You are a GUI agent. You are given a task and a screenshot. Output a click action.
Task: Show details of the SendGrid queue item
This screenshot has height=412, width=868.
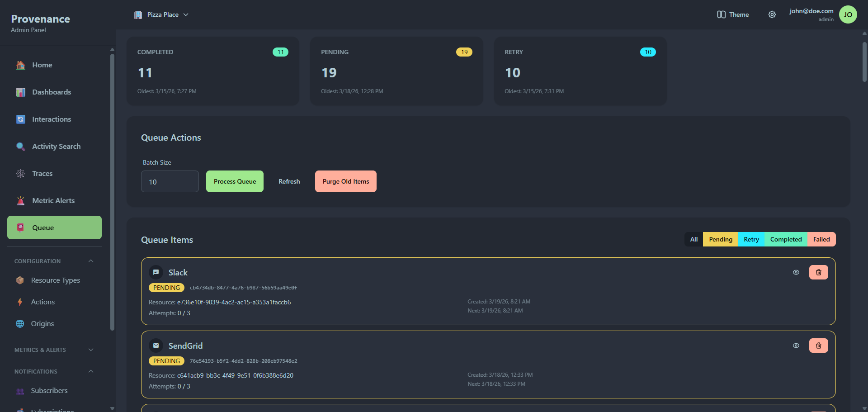796,345
